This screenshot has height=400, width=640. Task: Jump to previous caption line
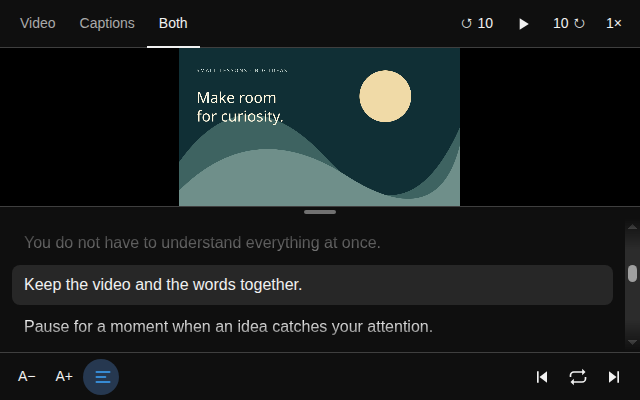click(542, 377)
